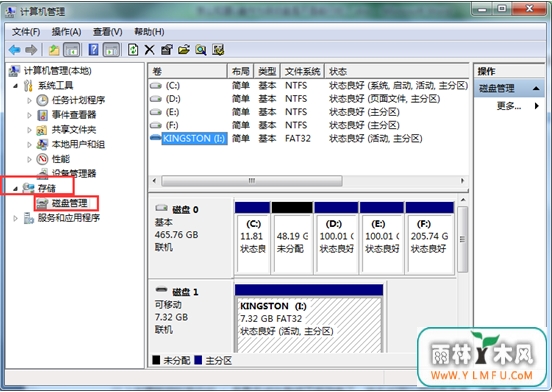Select 服务和应用程序 tree node
Screen dimensions: 552x392
(x=69, y=218)
